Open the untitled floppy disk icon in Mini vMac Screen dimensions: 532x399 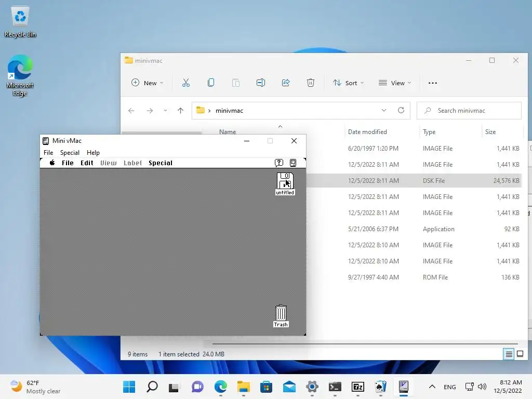(x=285, y=181)
